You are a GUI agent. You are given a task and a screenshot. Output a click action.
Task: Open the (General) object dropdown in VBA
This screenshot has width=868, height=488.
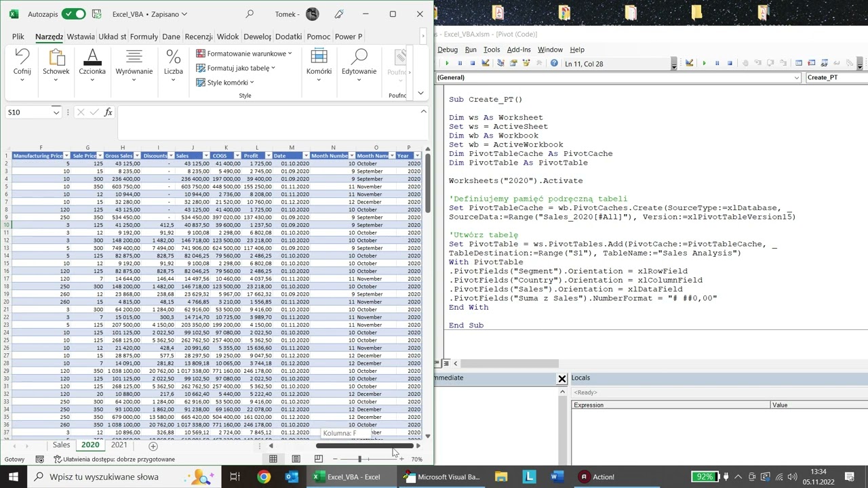click(797, 77)
